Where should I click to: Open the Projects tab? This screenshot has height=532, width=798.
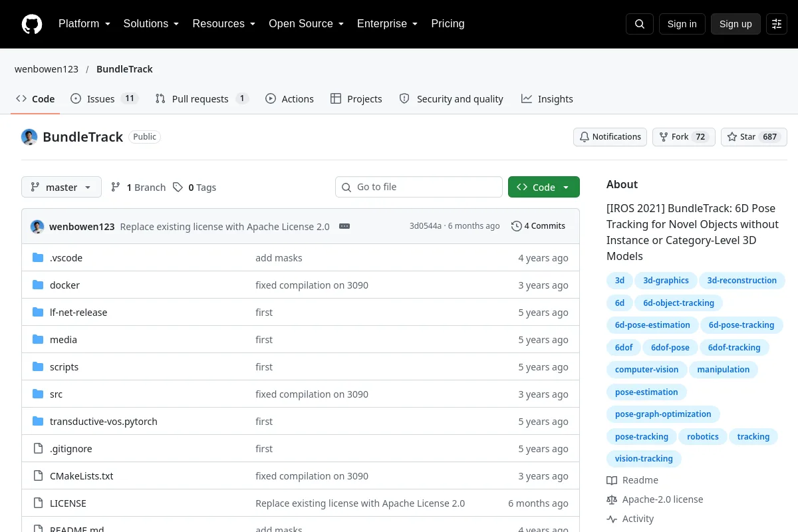(x=356, y=99)
